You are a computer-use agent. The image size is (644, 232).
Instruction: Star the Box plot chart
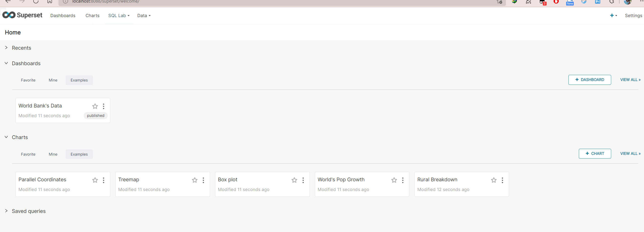pyautogui.click(x=295, y=180)
